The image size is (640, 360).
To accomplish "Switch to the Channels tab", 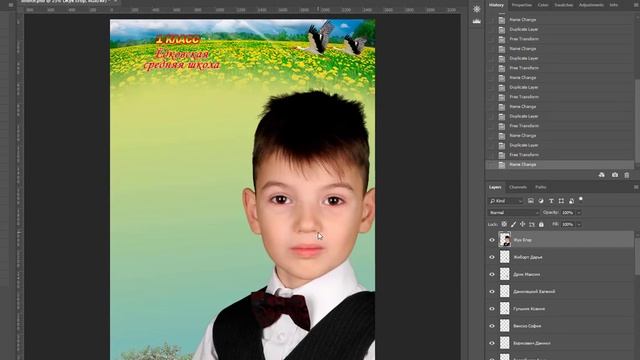I will (x=518, y=187).
